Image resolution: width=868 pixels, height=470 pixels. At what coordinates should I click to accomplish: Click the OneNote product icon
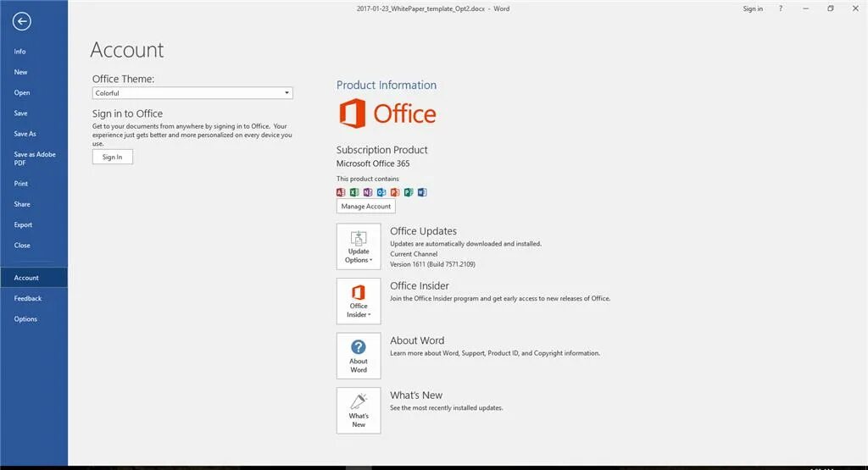pyautogui.click(x=368, y=192)
